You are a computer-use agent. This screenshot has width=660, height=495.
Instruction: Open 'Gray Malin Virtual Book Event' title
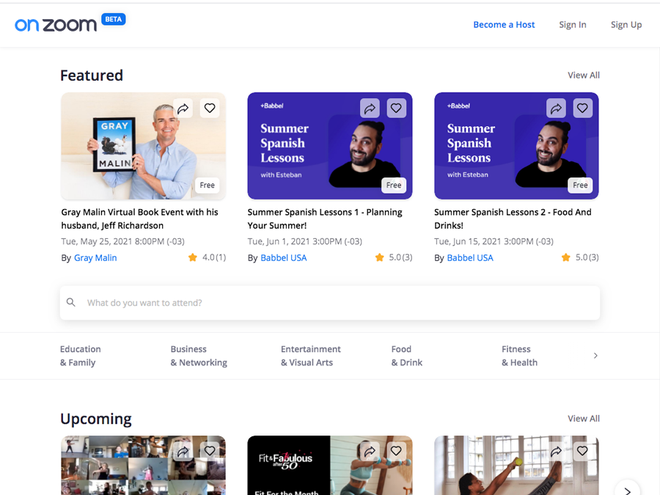[x=140, y=219]
